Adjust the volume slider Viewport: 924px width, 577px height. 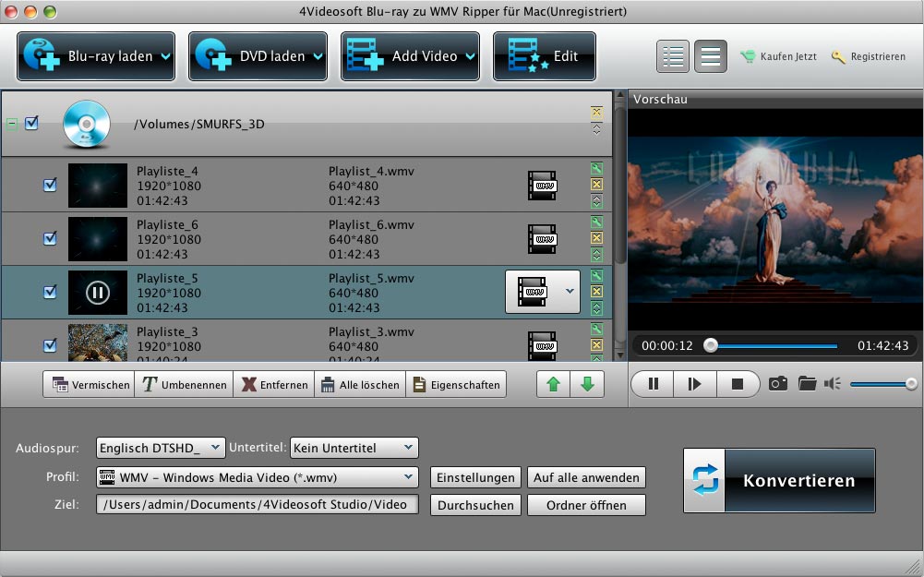(882, 384)
